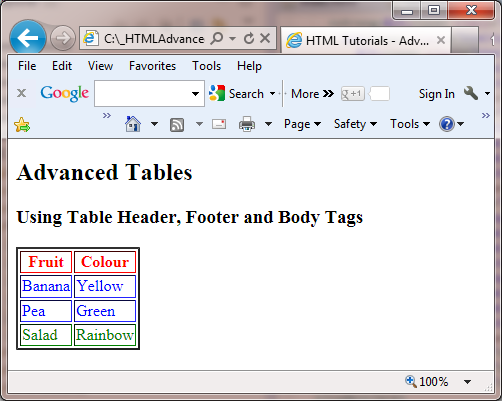The height and width of the screenshot is (401, 502).
Task: Minimize the Internet Explorer window
Action: pyautogui.click(x=407, y=11)
